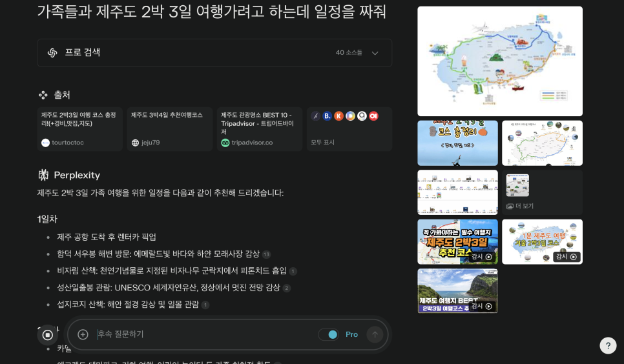The height and width of the screenshot is (364, 624).
Task: Click citation 2 after 성산일출봉 관람
Action: tap(287, 288)
